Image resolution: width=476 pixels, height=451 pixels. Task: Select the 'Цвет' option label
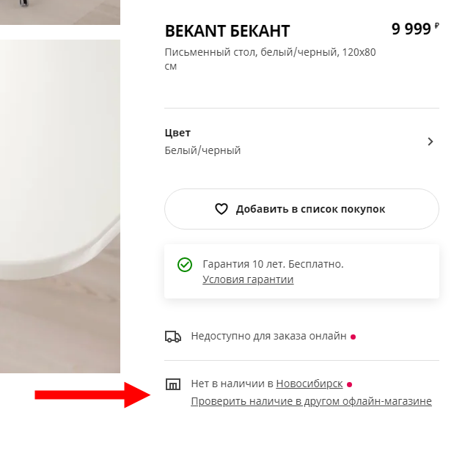click(178, 133)
